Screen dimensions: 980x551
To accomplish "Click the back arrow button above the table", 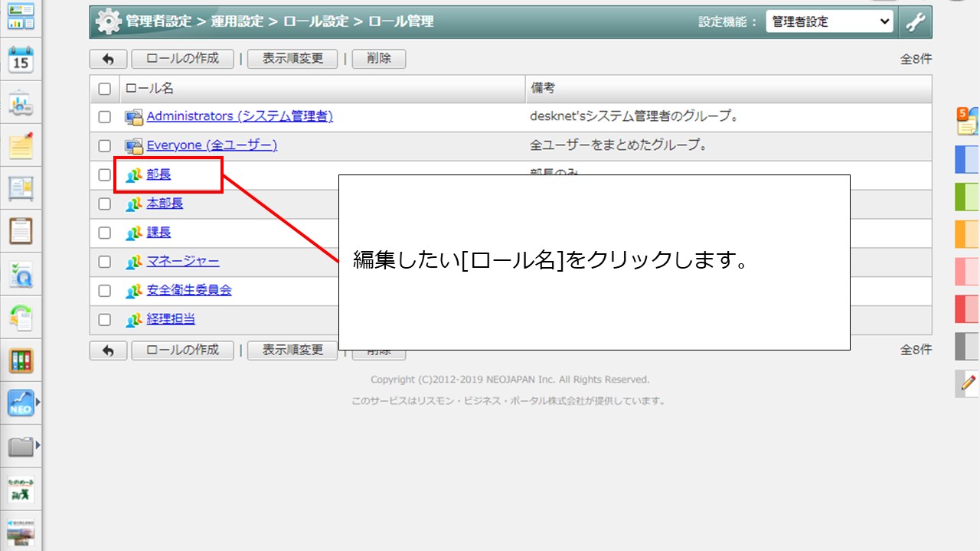I will coord(108,59).
